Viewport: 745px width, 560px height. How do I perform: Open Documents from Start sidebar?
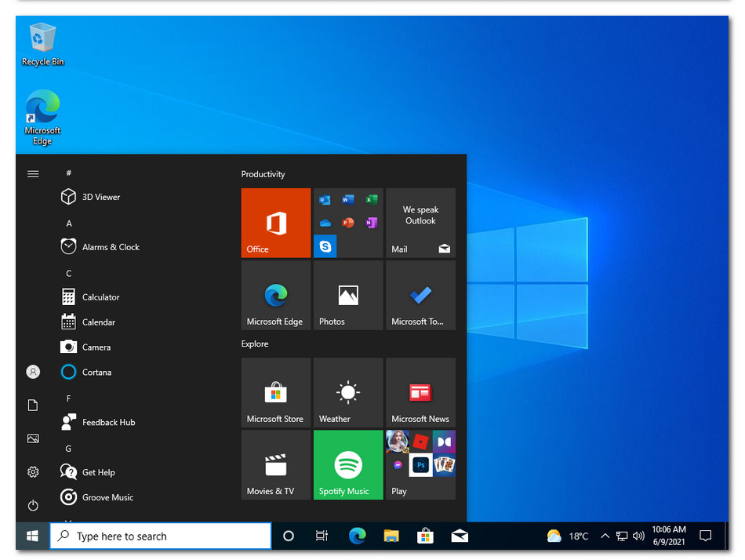click(x=33, y=405)
